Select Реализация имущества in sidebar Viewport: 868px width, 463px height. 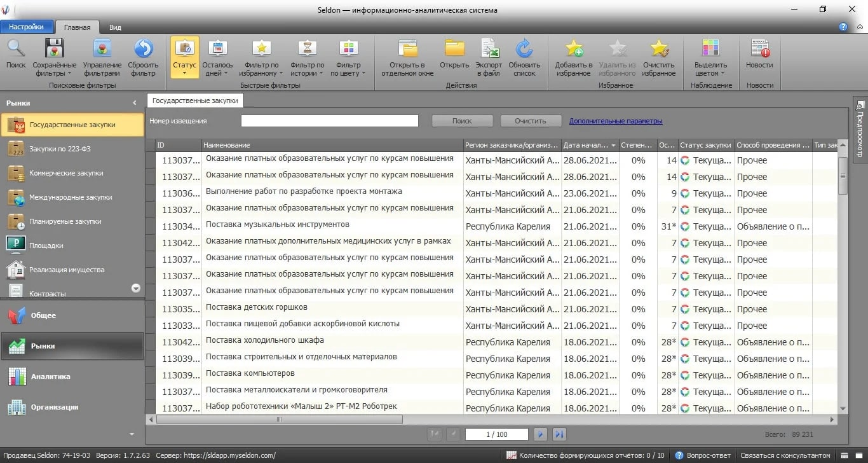click(72, 270)
